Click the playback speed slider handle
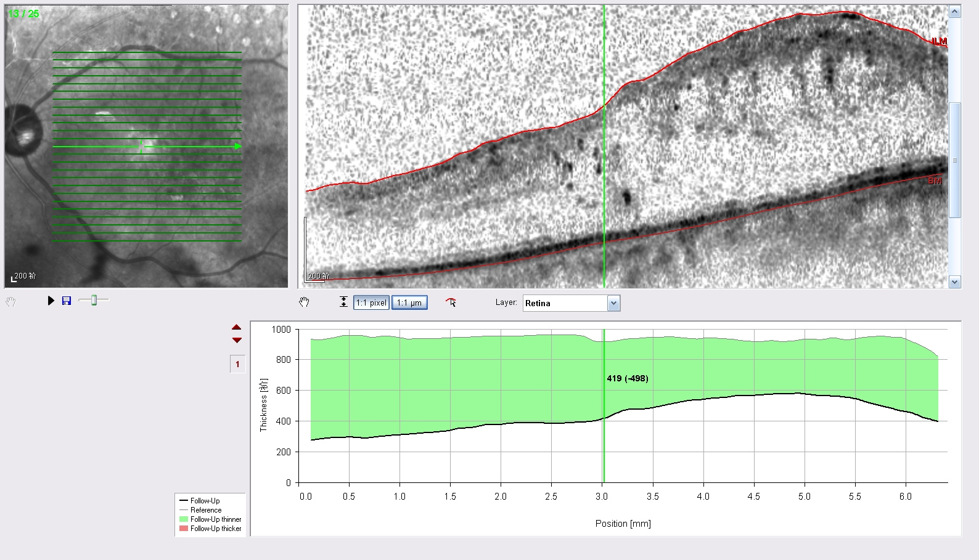The image size is (979, 560). point(94,300)
